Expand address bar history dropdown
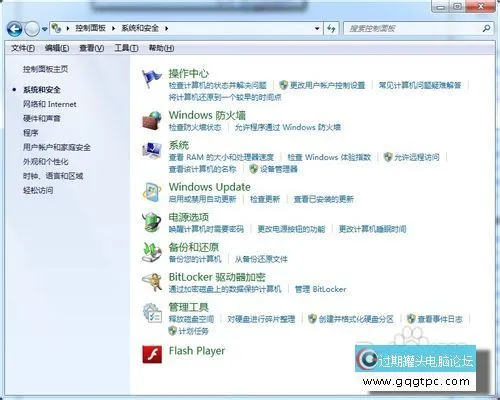This screenshot has width=500, height=400. 317,28
